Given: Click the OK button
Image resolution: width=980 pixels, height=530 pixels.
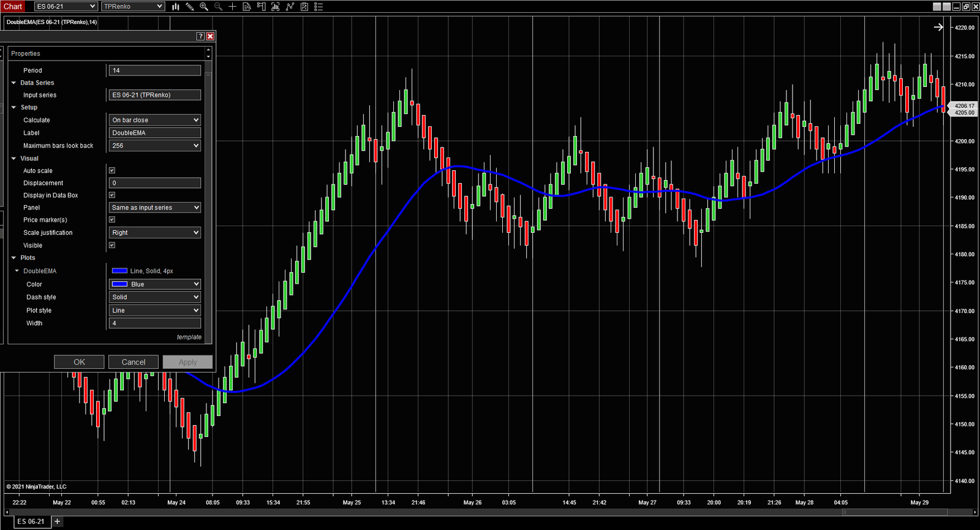Looking at the screenshot, I should point(79,362).
